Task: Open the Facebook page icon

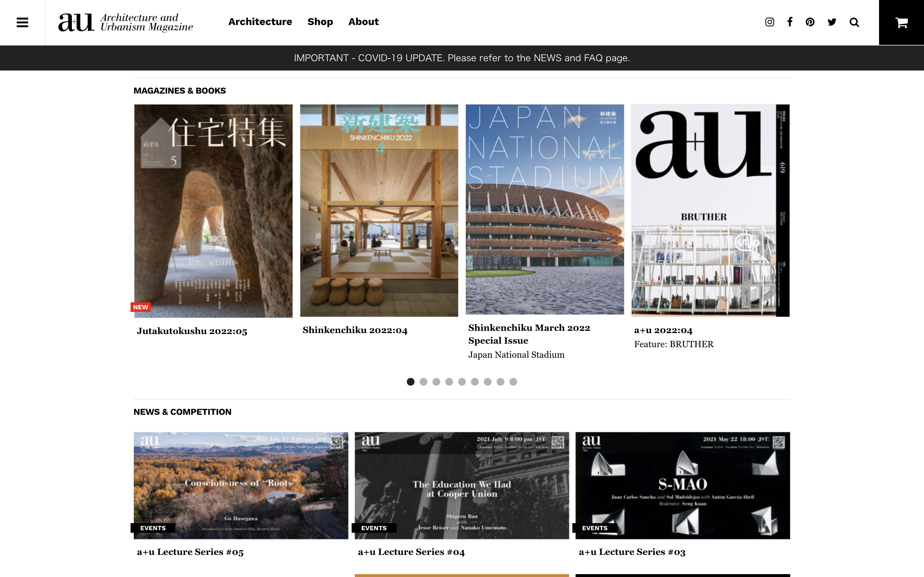Action: tap(790, 22)
